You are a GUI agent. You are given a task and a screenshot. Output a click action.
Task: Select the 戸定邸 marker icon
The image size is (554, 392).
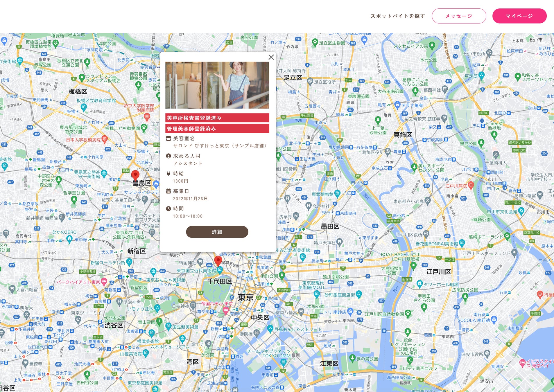coord(481,76)
